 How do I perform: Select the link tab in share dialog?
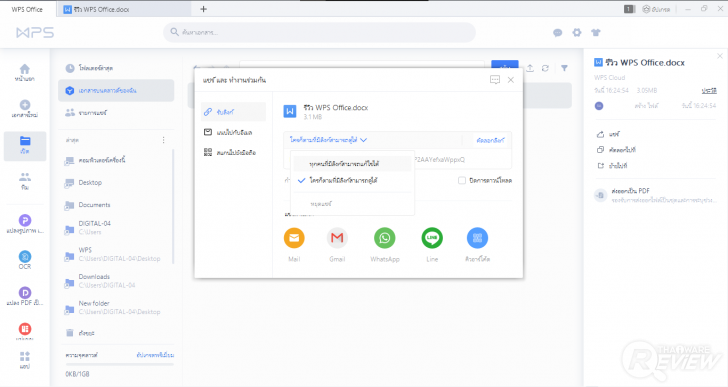(233, 112)
